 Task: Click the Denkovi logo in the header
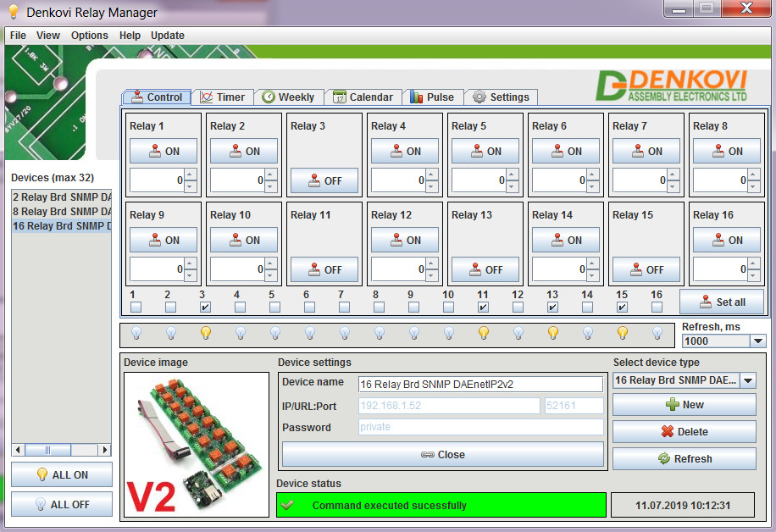tap(671, 86)
